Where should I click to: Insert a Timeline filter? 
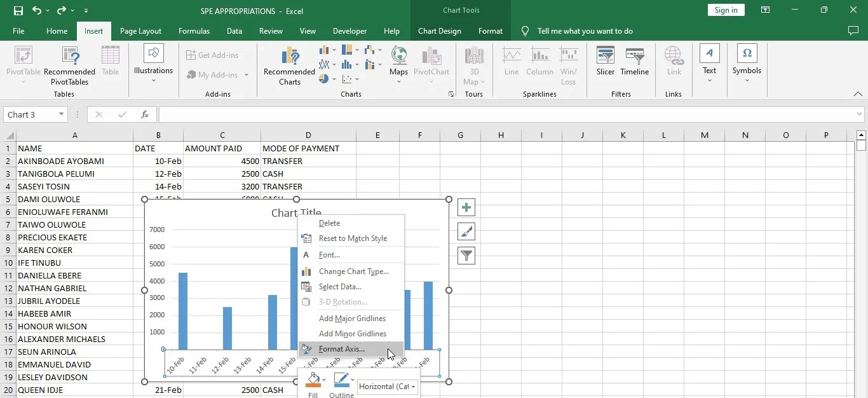(x=634, y=62)
